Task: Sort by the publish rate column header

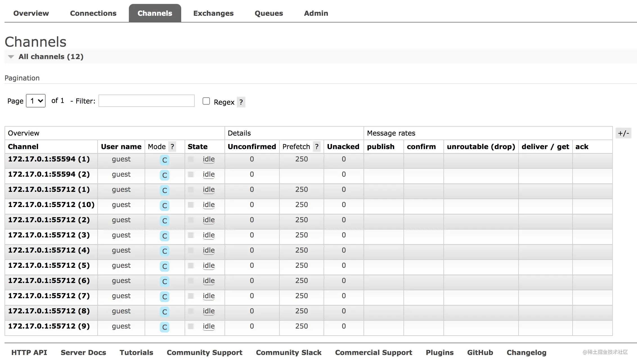Action: tap(381, 147)
